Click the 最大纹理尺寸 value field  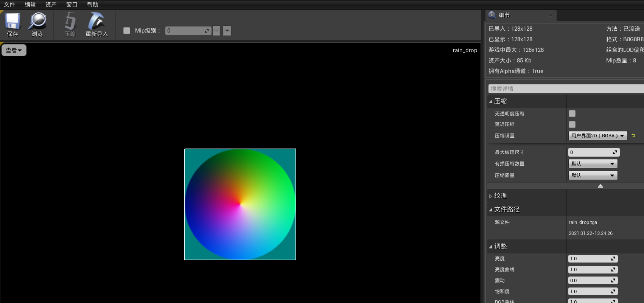point(594,152)
